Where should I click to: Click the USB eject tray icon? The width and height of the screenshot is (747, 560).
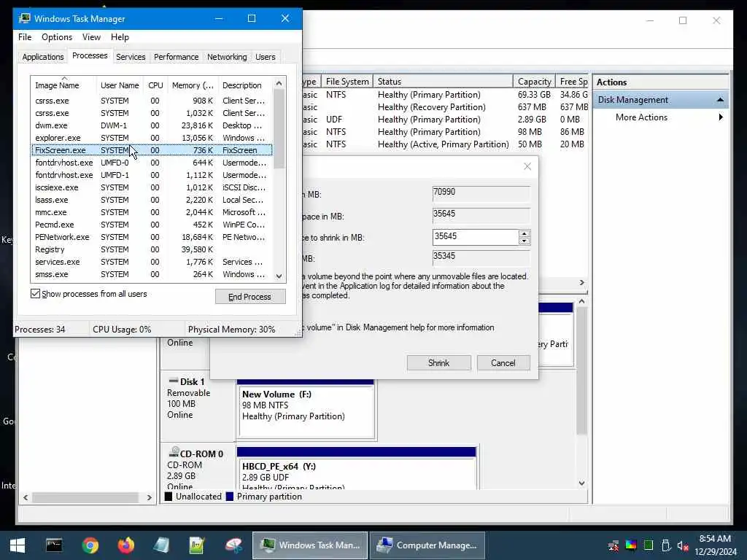665,545
